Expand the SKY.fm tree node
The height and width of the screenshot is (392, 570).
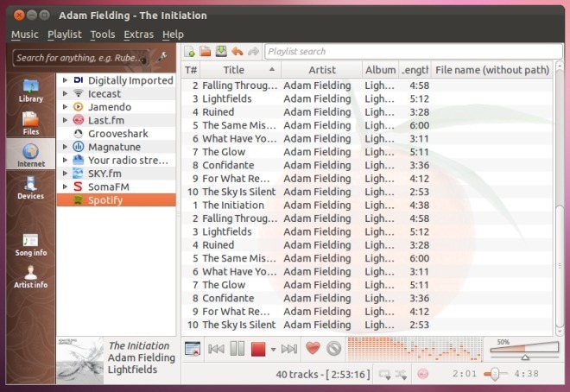pos(65,174)
